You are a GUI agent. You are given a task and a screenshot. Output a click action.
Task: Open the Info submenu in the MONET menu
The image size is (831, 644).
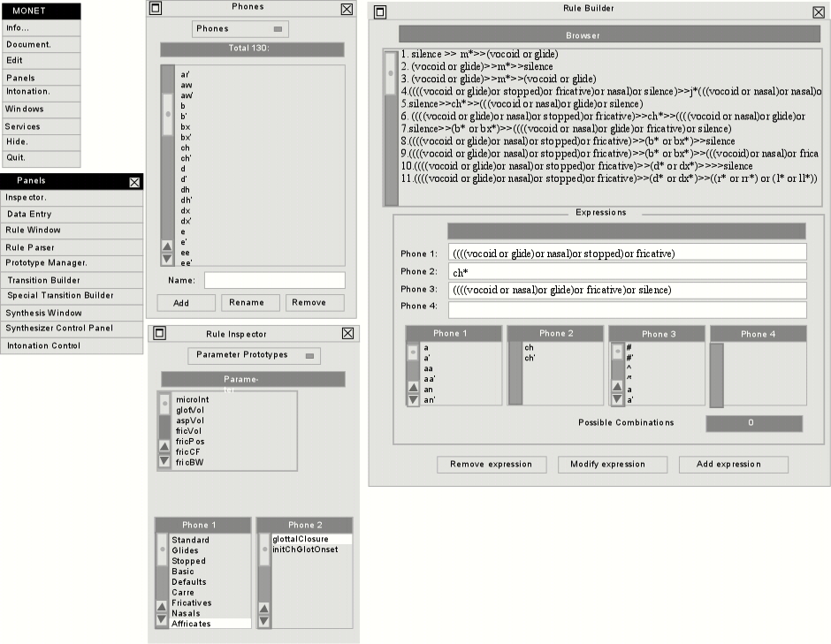pos(41,28)
